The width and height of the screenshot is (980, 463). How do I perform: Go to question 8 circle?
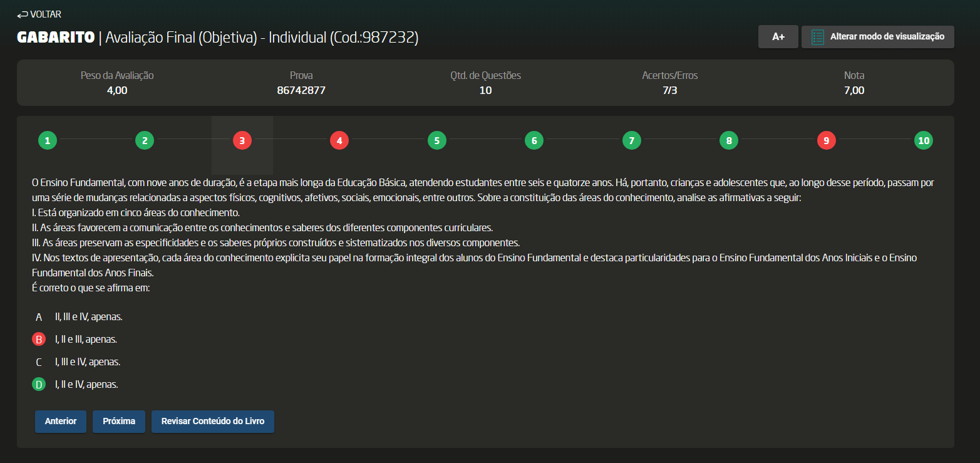[x=729, y=141]
